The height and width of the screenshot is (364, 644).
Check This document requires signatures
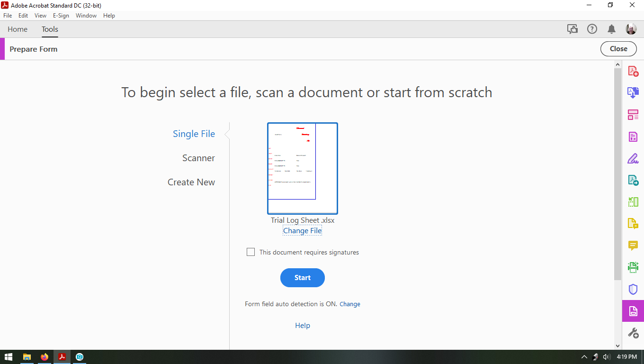[250, 252]
